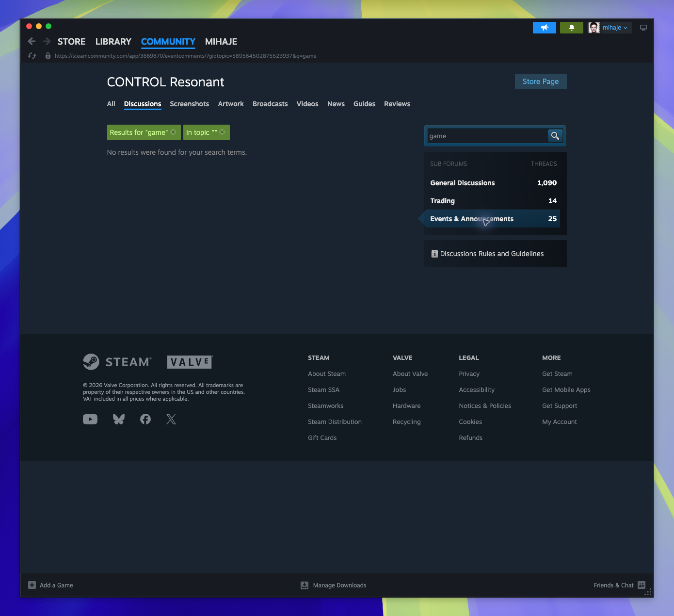Remove the 'In topic' filter
This screenshot has width=674, height=616.
click(x=222, y=132)
